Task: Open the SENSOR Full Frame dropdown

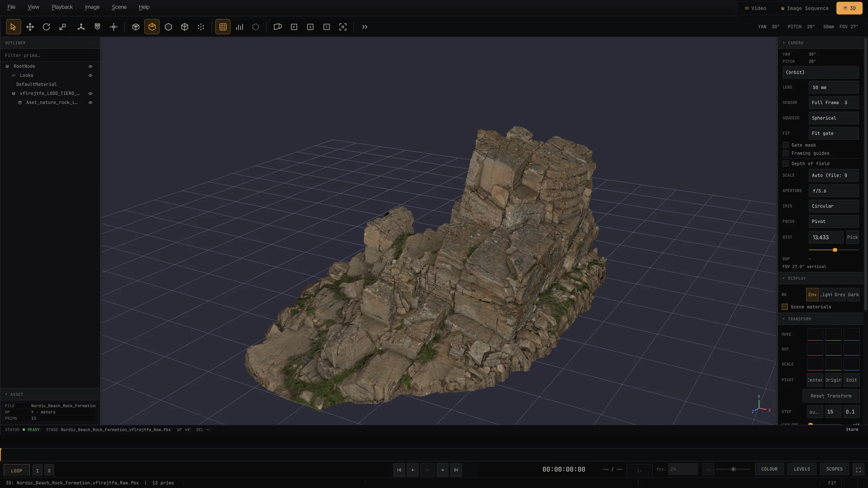Action: pyautogui.click(x=834, y=103)
